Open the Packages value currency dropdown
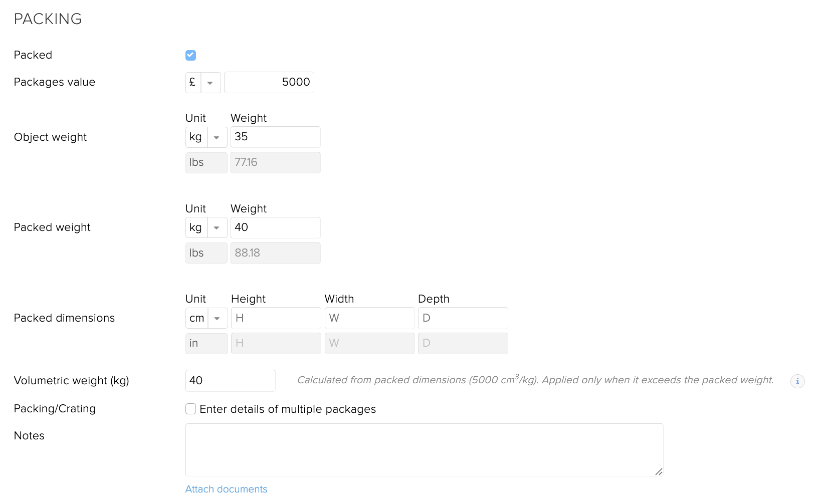 (210, 83)
